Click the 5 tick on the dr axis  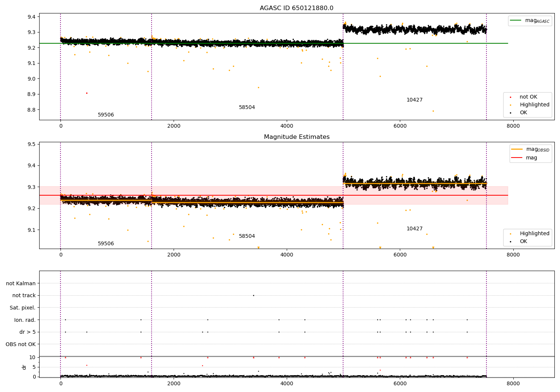pyautogui.click(x=34, y=367)
